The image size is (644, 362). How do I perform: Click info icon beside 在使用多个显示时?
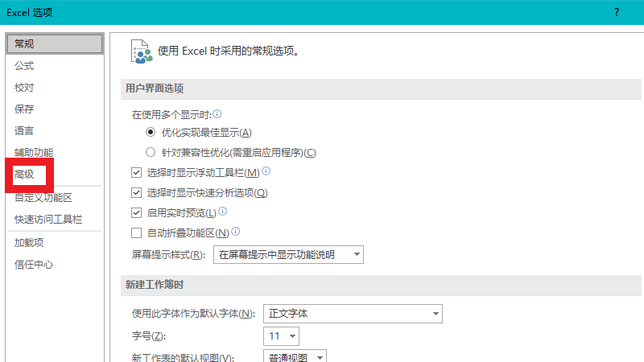[x=217, y=114]
